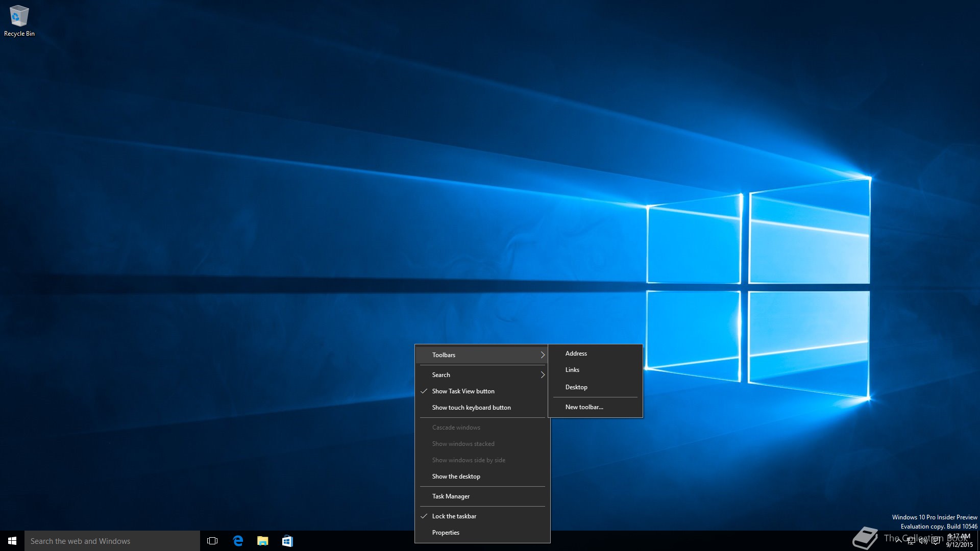Expand the Search submenu arrow
Viewport: 980px width, 551px height.
coord(543,375)
